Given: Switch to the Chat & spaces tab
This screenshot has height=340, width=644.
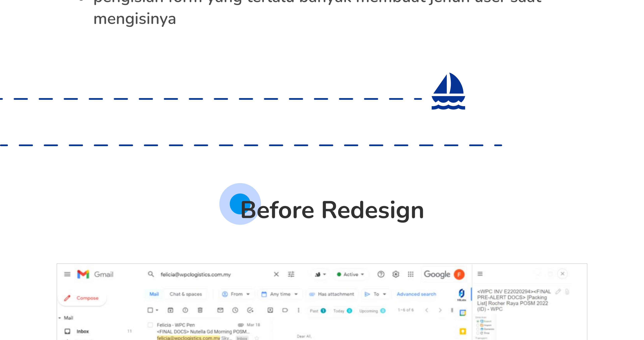Looking at the screenshot, I should point(185,294).
